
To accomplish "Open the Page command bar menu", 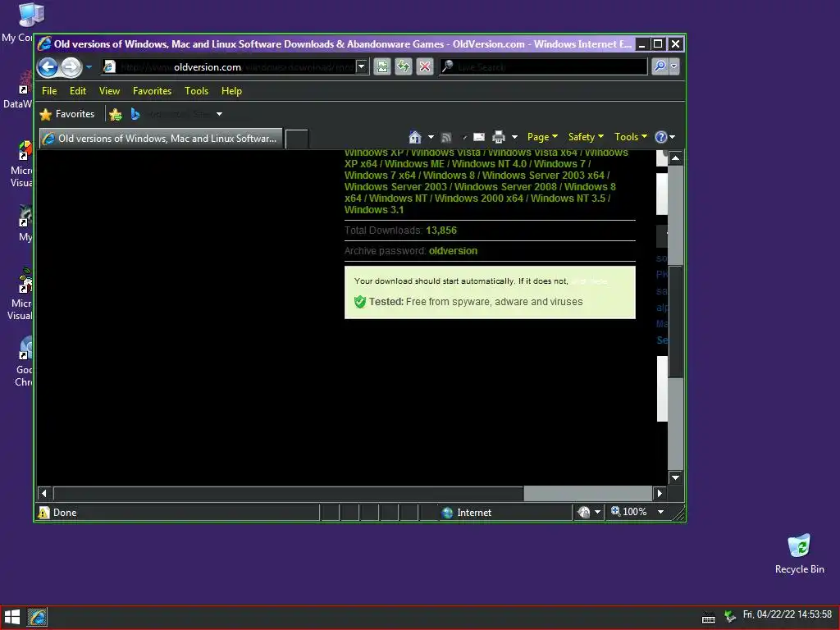I will pos(542,137).
